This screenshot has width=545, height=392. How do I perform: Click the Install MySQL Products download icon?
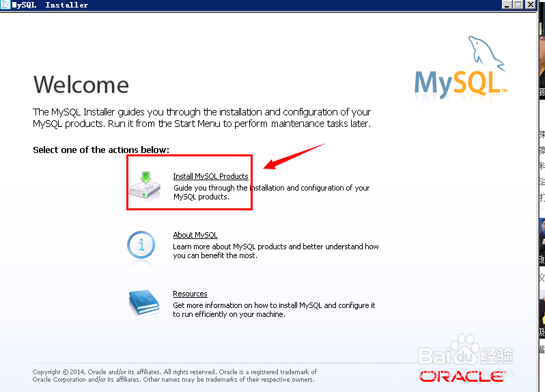[145, 185]
